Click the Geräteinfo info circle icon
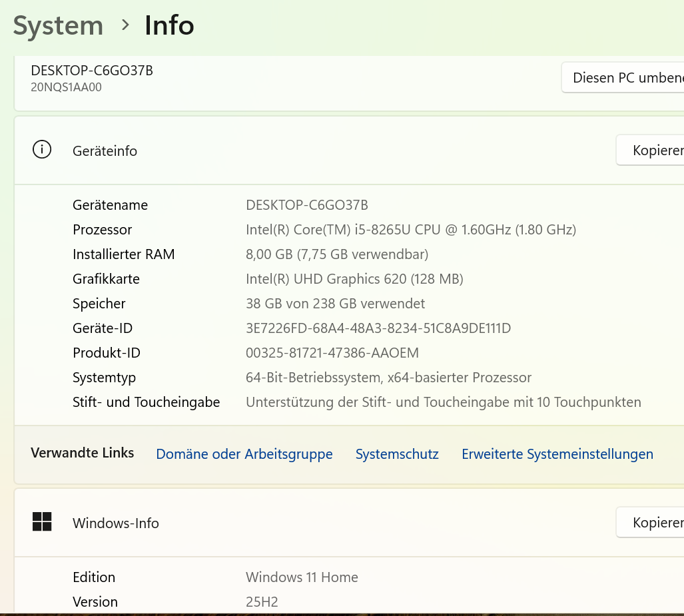Screen dimensions: 684x616 (x=42, y=150)
